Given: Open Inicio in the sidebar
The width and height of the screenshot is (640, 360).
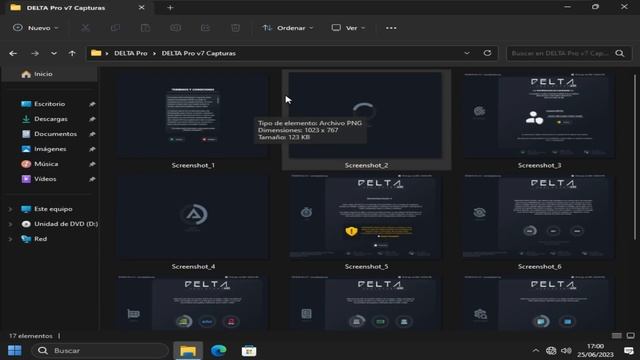Looking at the screenshot, I should 49,74.
